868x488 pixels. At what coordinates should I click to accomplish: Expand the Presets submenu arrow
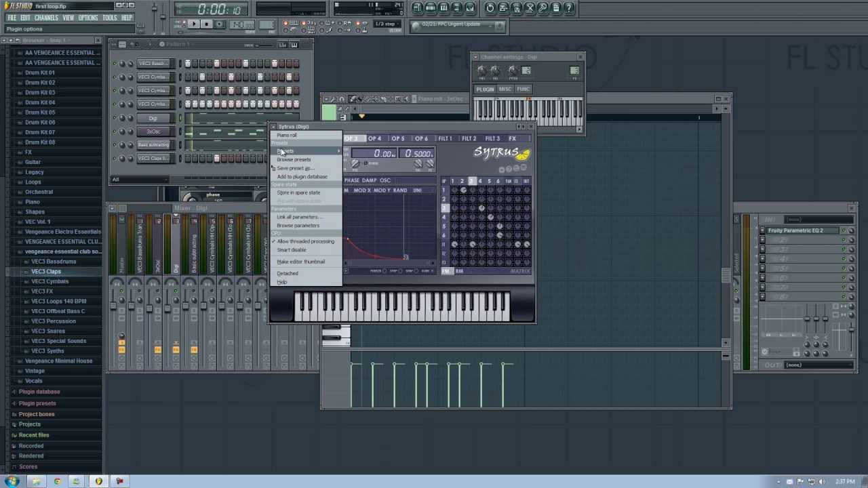(338, 151)
